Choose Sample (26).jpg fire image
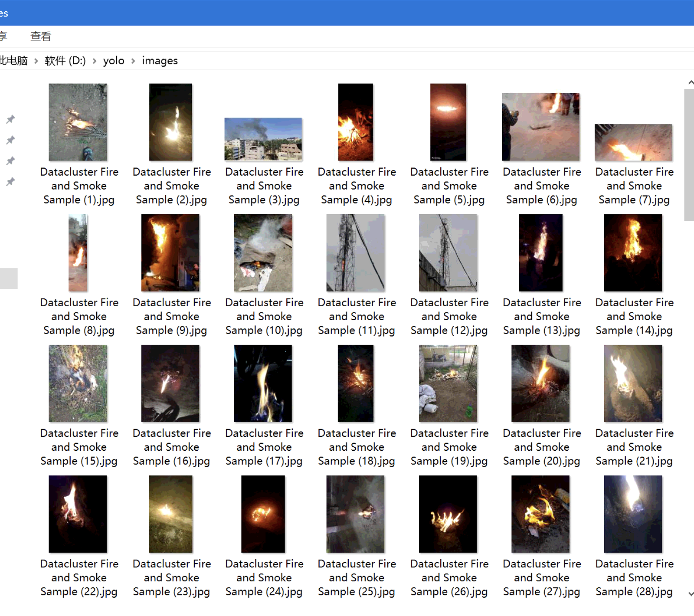 pos(448,514)
